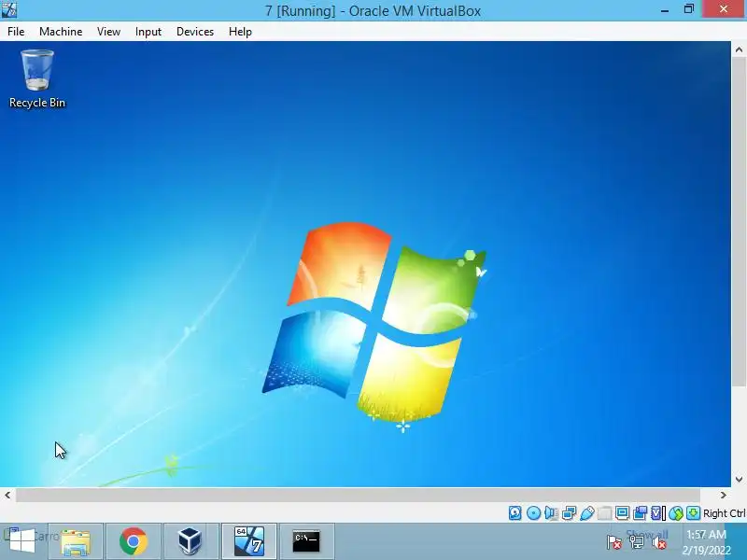Image resolution: width=747 pixels, height=560 pixels.
Task: Click the VirtualBox icon in title bar
Action: (9, 9)
